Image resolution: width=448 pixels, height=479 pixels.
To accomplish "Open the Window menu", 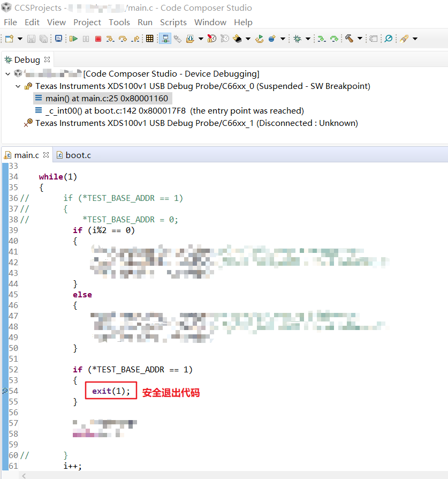I will pos(210,23).
